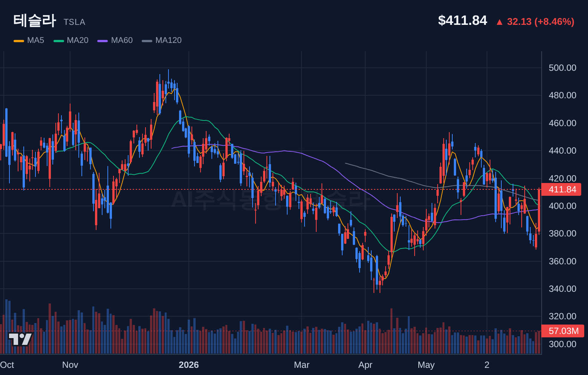The height and width of the screenshot is (375, 588).
Task: Click the red 57.03M volume tag
Action: 562,331
